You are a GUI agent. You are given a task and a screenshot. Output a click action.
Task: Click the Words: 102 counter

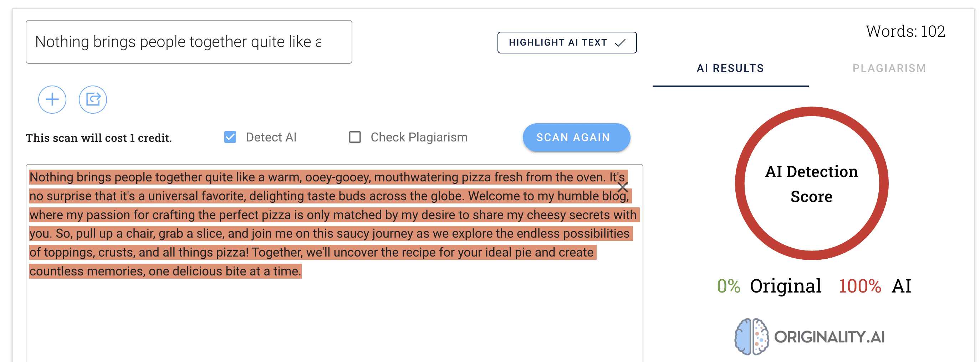tap(905, 31)
